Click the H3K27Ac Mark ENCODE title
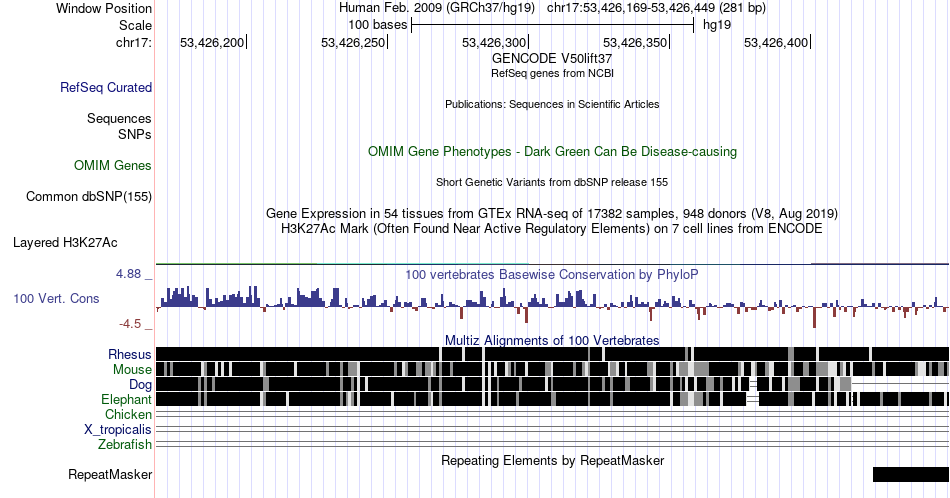 552,228
